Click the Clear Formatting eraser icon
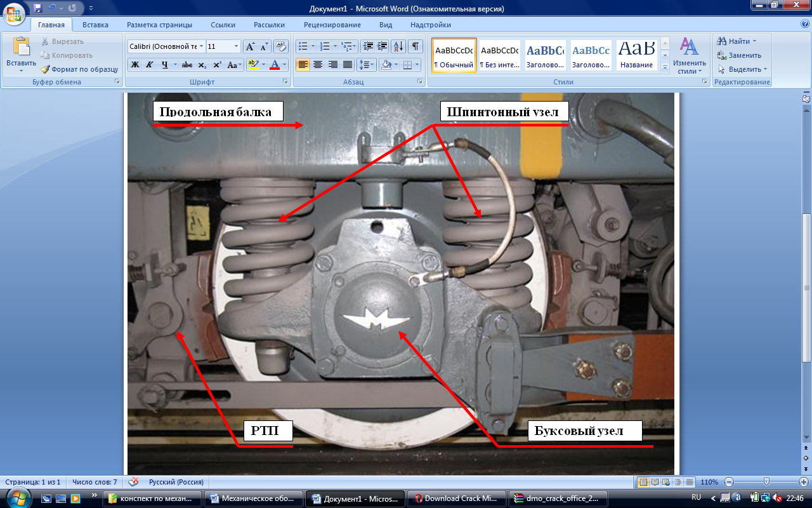The width and height of the screenshot is (812, 508). [x=281, y=46]
